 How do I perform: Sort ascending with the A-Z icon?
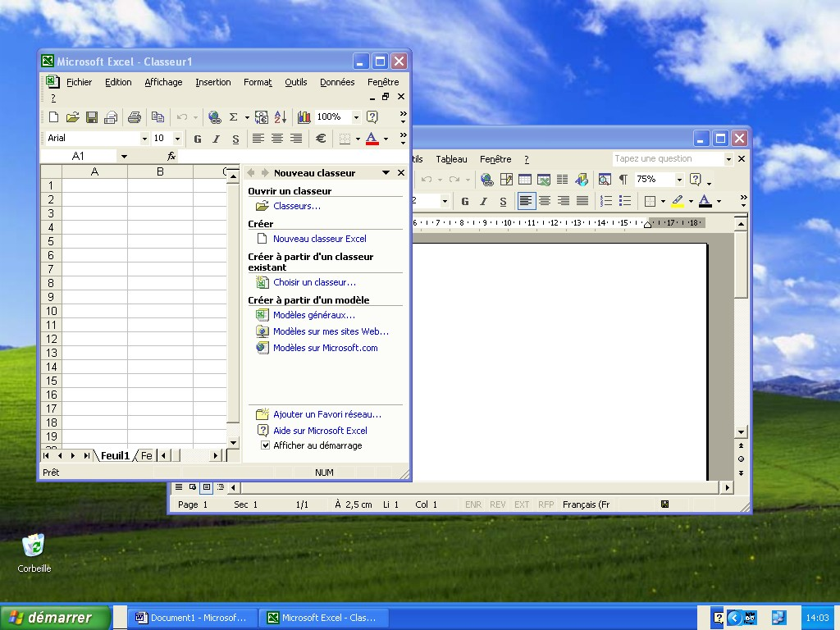coord(281,116)
